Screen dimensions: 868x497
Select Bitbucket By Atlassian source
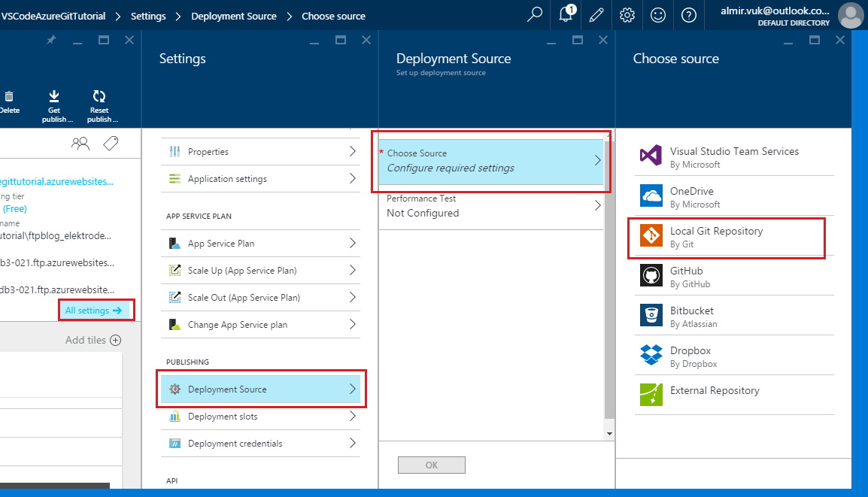[734, 317]
